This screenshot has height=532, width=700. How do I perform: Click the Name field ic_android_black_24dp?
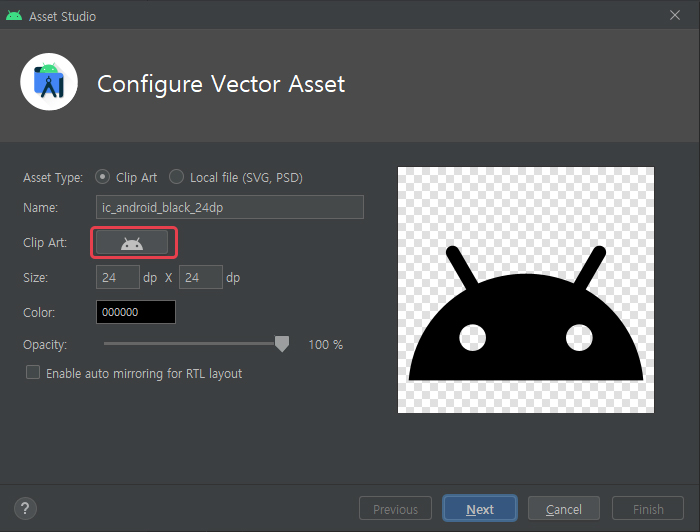pos(230,207)
